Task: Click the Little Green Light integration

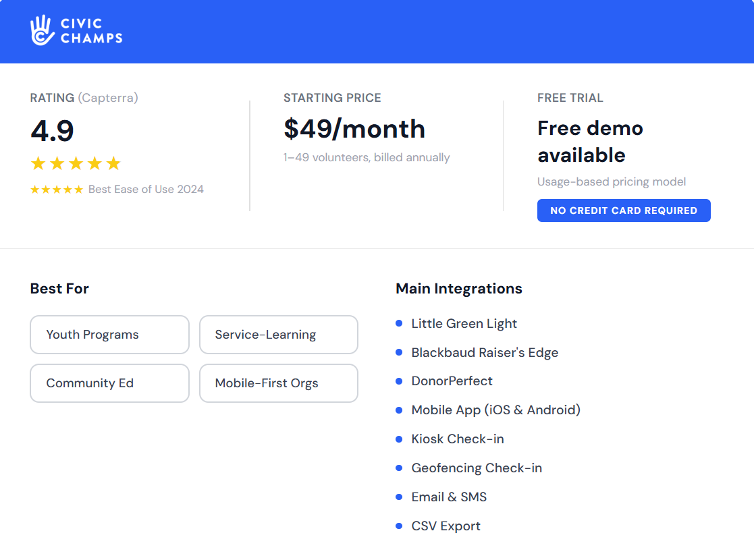Action: click(464, 323)
